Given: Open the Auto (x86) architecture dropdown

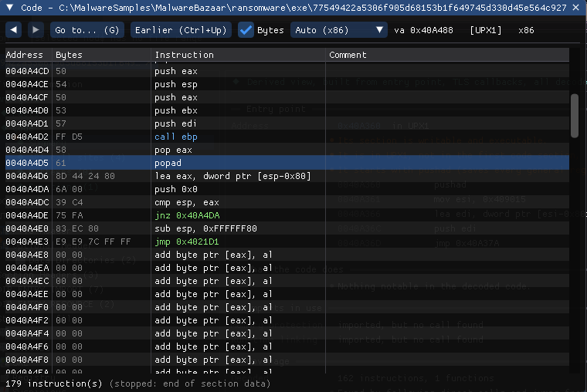Looking at the screenshot, I should tap(339, 30).
